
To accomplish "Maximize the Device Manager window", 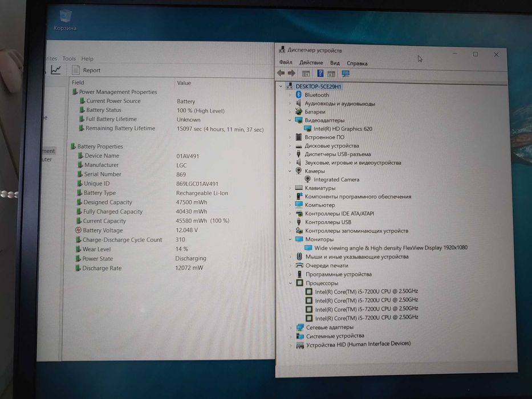I will click(476, 54).
